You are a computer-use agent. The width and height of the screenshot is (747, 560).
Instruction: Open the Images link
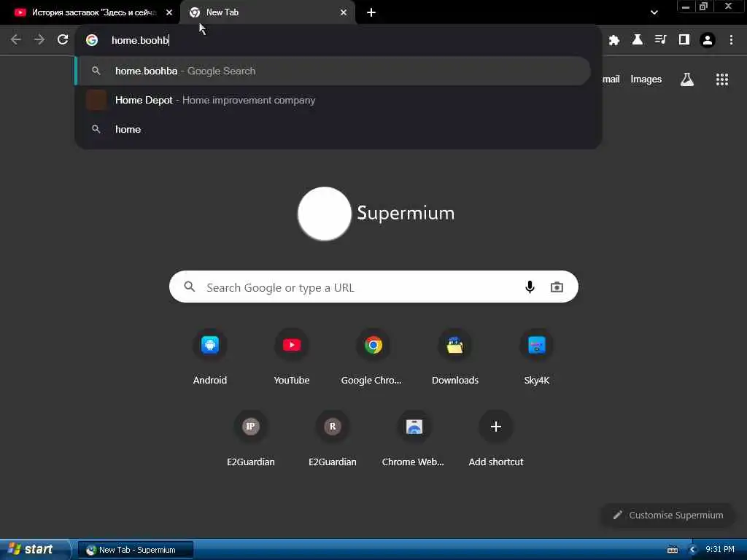646,79
